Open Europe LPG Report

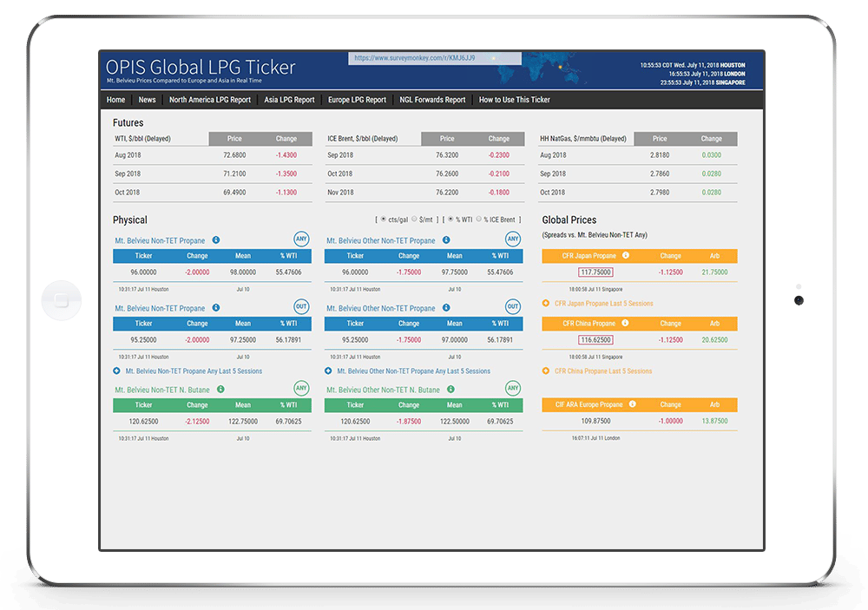(x=357, y=100)
